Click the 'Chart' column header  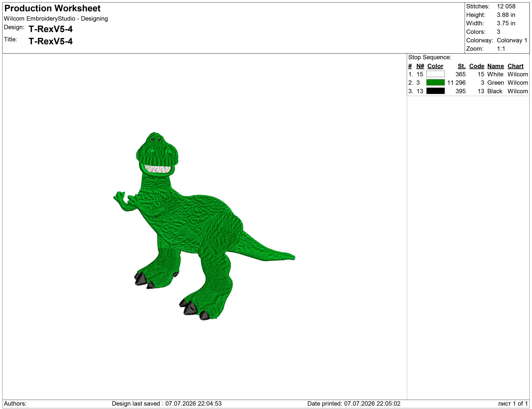tap(515, 66)
